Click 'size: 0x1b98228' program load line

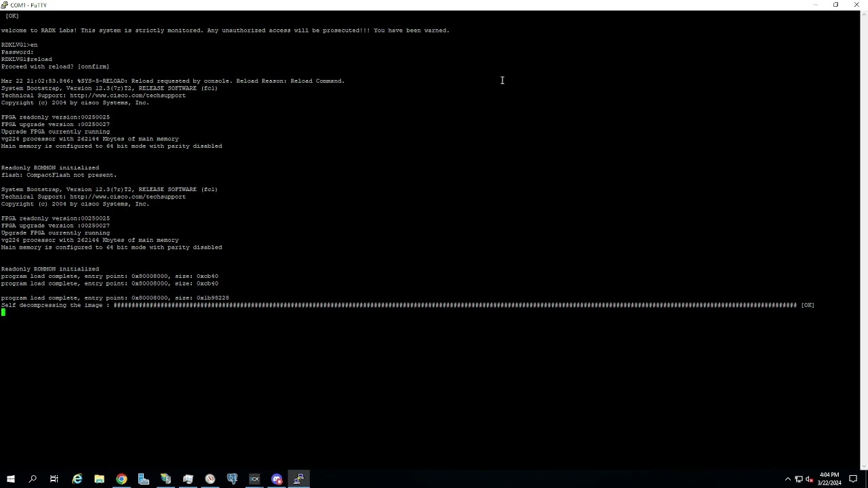pyautogui.click(x=115, y=298)
